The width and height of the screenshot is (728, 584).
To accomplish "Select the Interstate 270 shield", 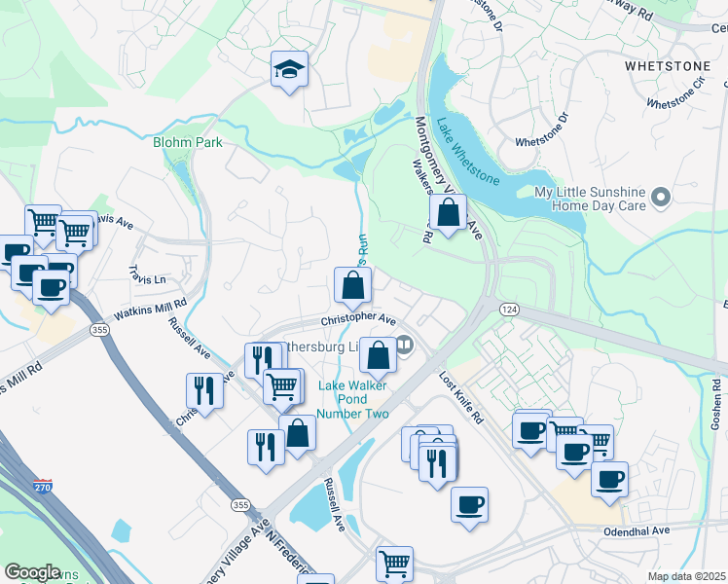I will [43, 486].
